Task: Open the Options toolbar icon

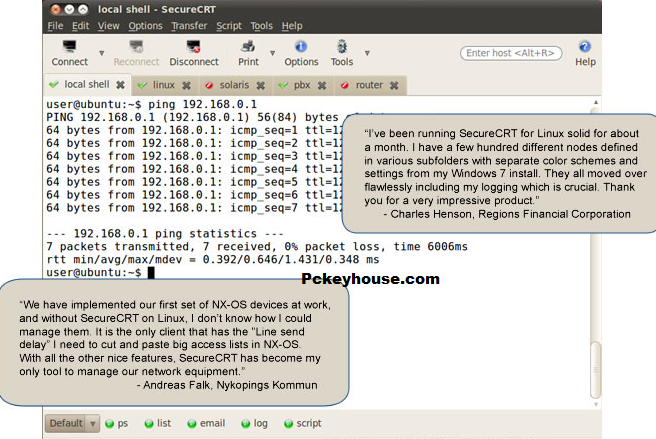Action: (x=301, y=53)
